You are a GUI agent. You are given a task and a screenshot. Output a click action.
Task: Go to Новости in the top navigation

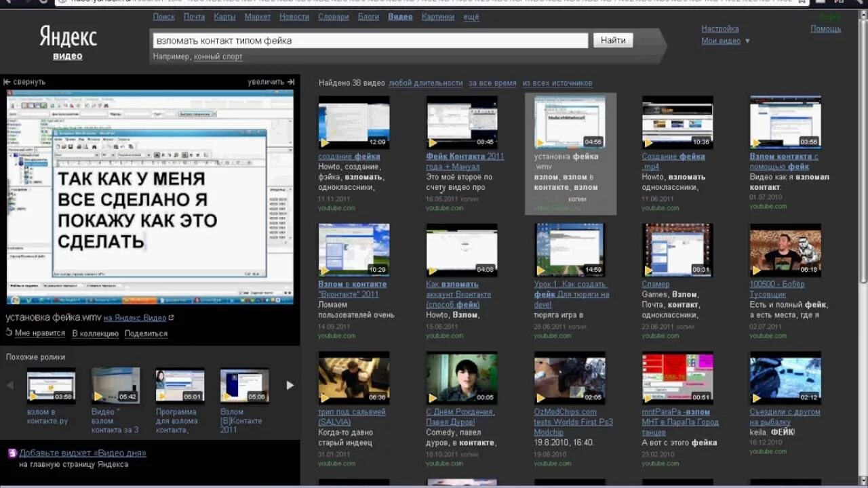(294, 17)
